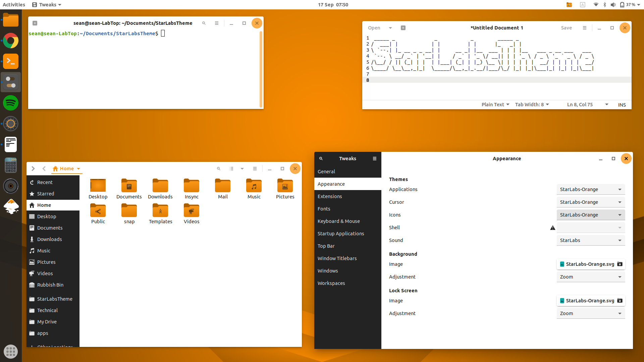Pick Background image file chooser icon
Screen dimensions: 644x362
(620, 264)
